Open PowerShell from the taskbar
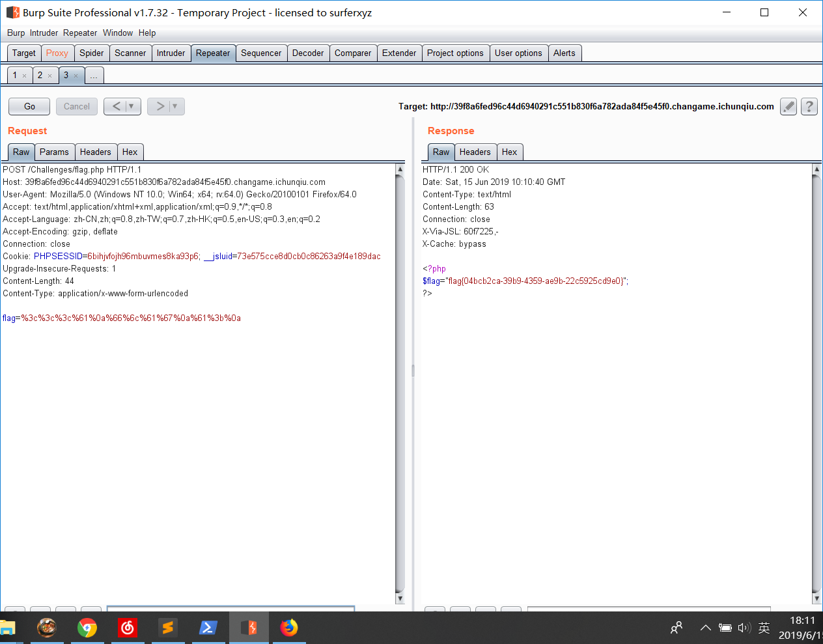 click(208, 628)
